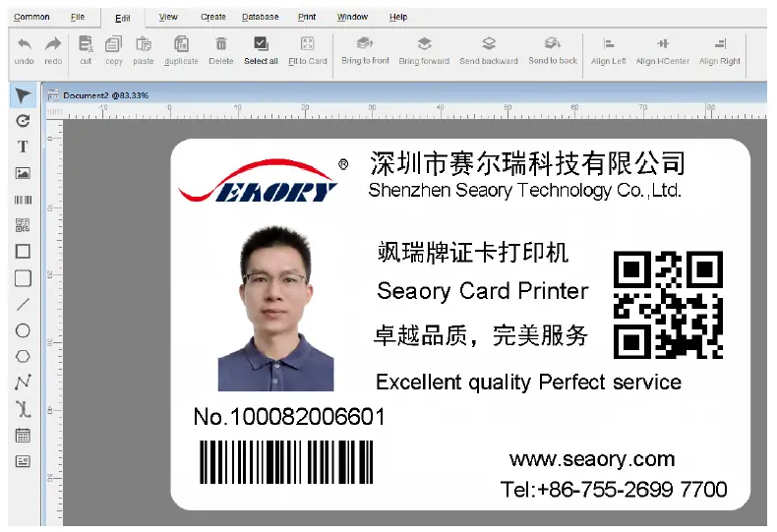This screenshot has height=532, width=777.
Task: Select 'Excellent quality Perfect service' text
Action: [x=528, y=383]
